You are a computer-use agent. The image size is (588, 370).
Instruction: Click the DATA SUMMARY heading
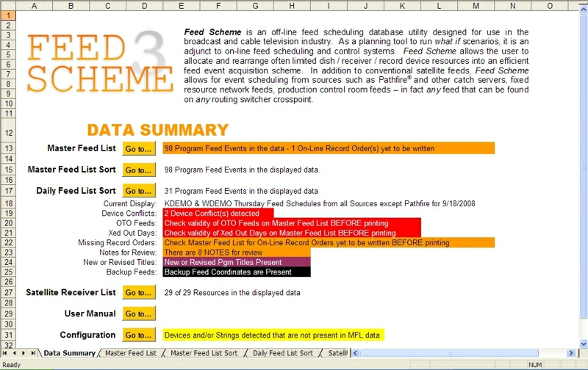click(158, 130)
